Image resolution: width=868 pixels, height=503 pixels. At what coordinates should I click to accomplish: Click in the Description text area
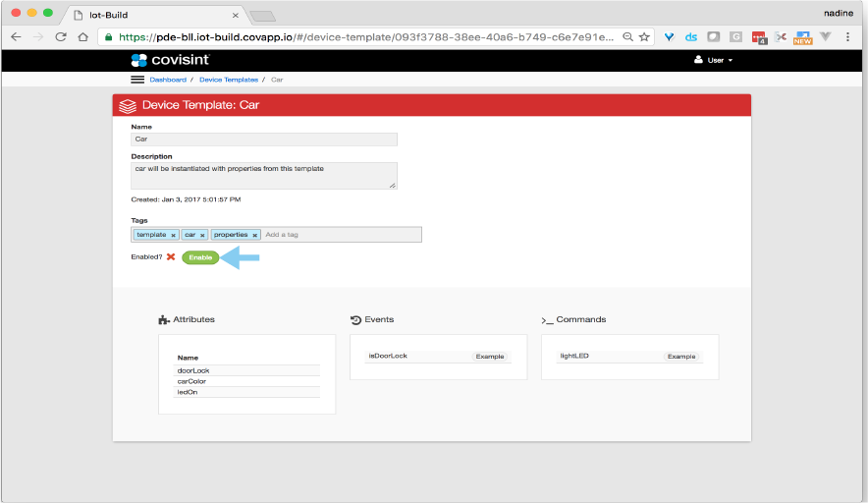(x=263, y=175)
